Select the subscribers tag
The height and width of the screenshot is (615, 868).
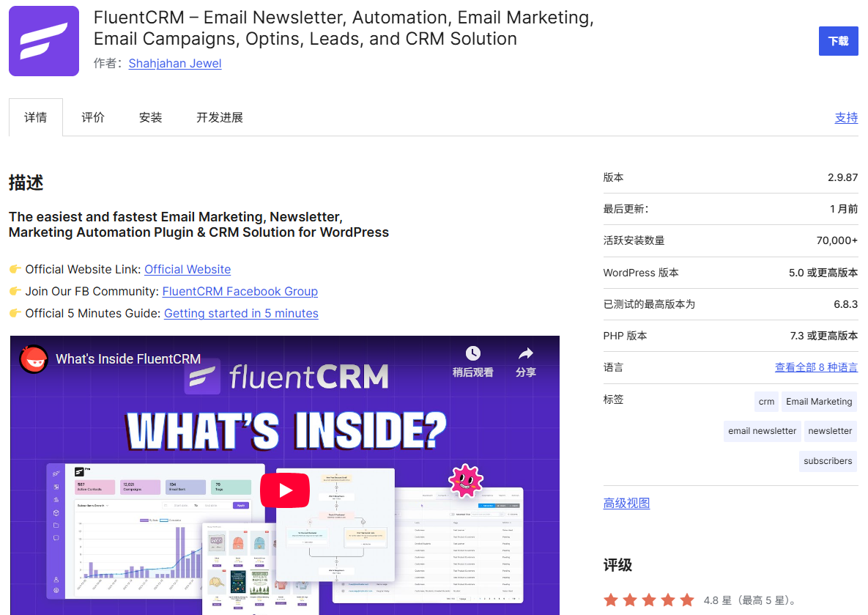coord(828,461)
